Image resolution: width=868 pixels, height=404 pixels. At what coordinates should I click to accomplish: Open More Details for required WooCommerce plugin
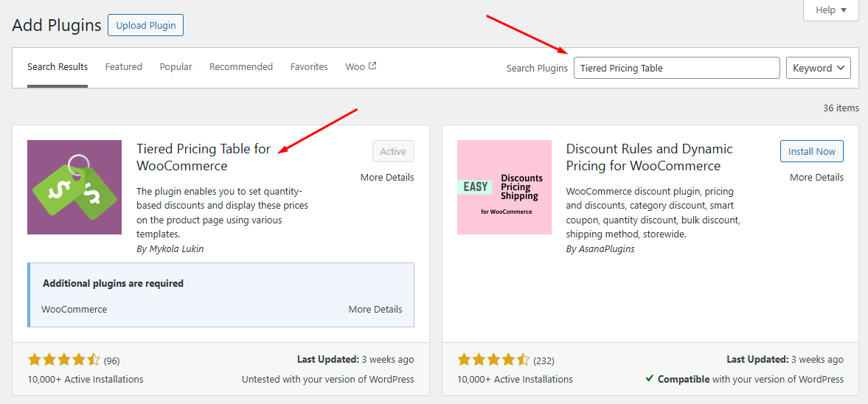pos(375,310)
